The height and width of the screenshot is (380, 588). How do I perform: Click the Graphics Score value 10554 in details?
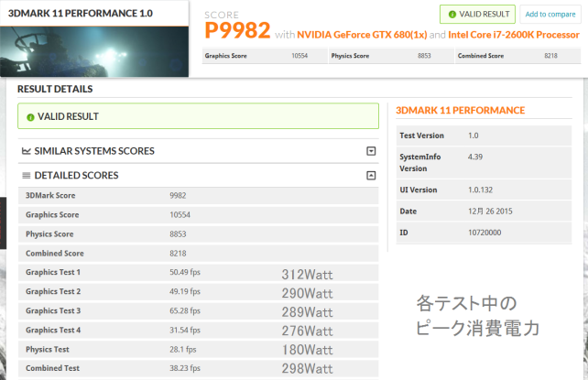[x=180, y=215]
